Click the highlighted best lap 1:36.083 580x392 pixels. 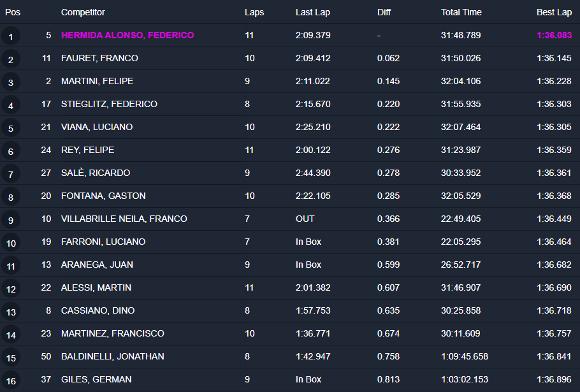tap(554, 35)
